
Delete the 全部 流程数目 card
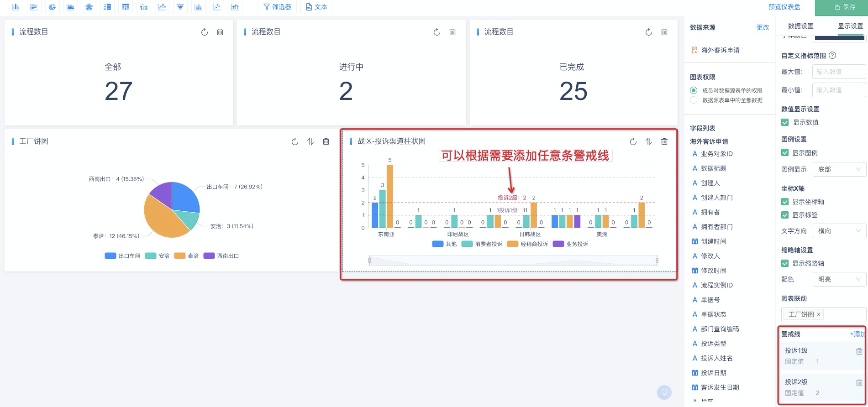[x=220, y=32]
